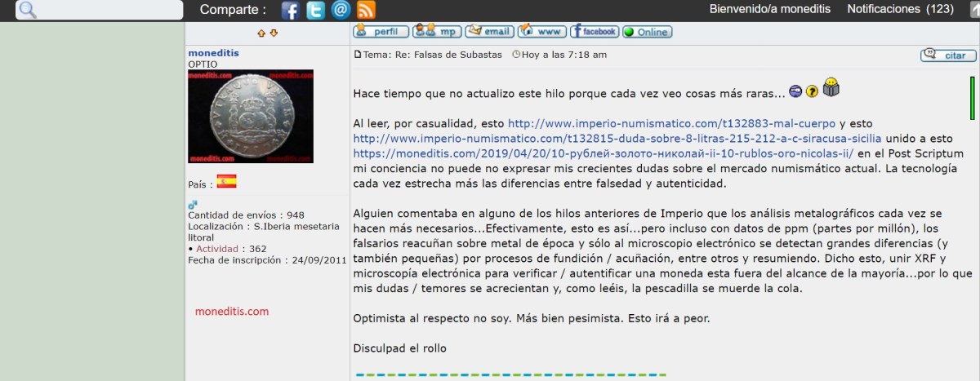Share the page on Facebook
Screen dimensions: 980x381
point(291,10)
